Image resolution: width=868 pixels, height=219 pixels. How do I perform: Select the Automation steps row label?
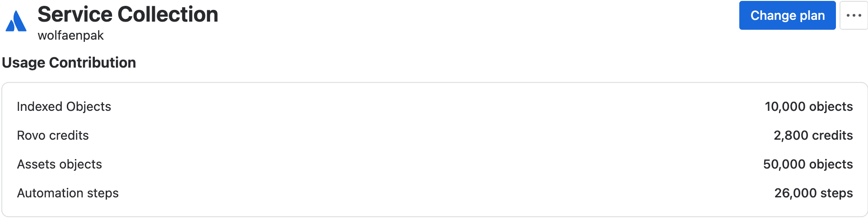coord(68,193)
